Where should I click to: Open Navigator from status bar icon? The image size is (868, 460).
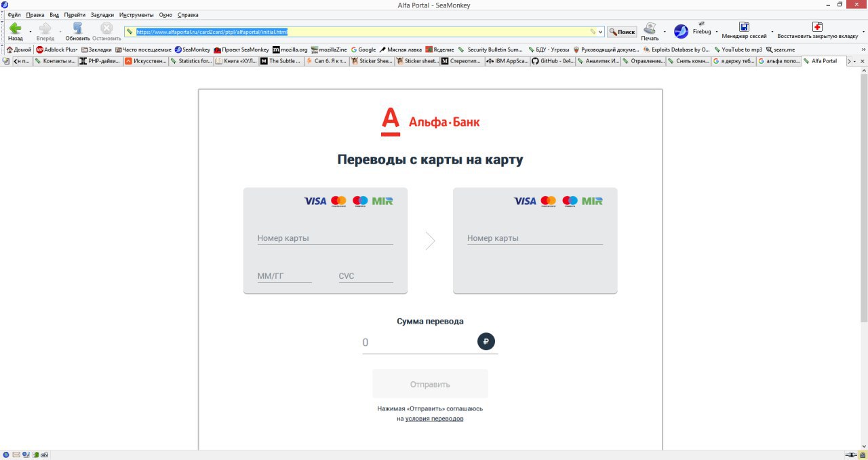tap(6, 455)
